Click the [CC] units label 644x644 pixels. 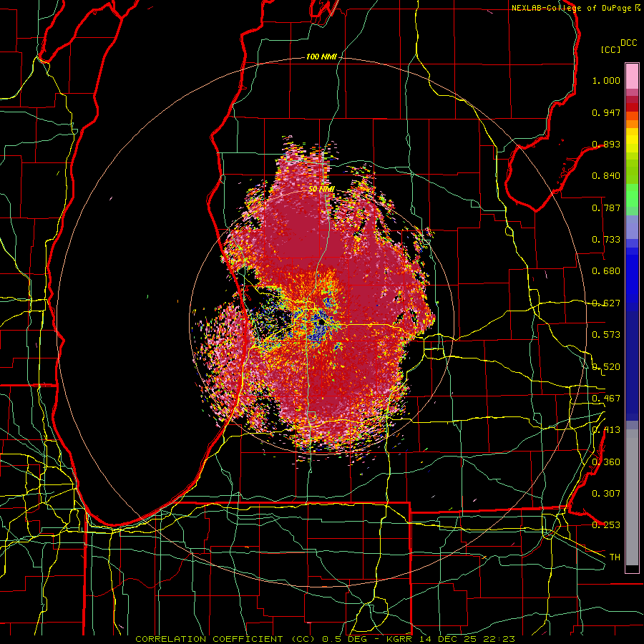click(610, 49)
